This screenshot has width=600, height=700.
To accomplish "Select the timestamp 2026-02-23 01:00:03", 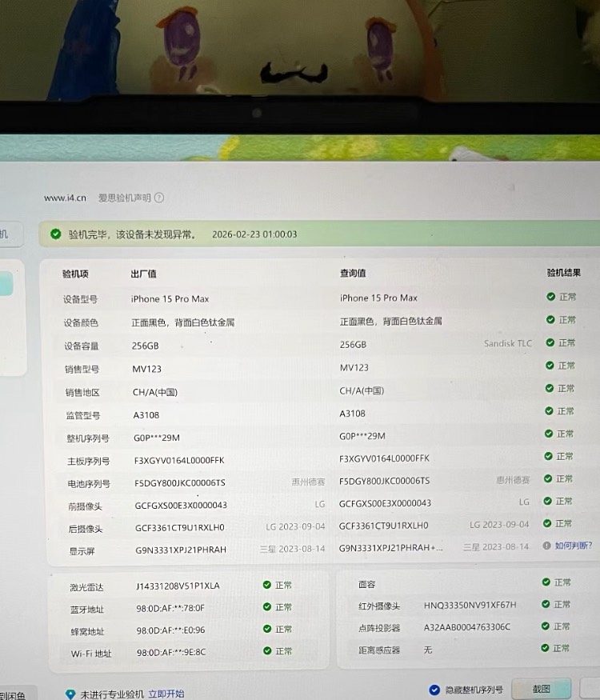I will (254, 234).
